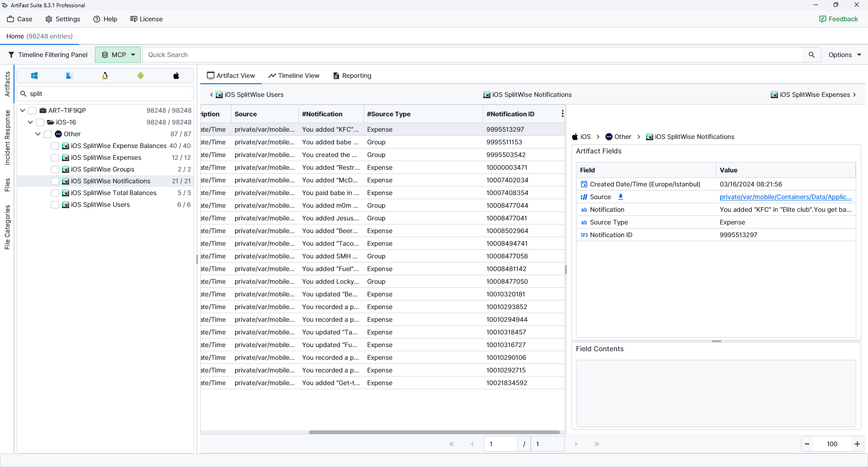Decrease zoom with the minus button
868x467 pixels.
(x=807, y=444)
